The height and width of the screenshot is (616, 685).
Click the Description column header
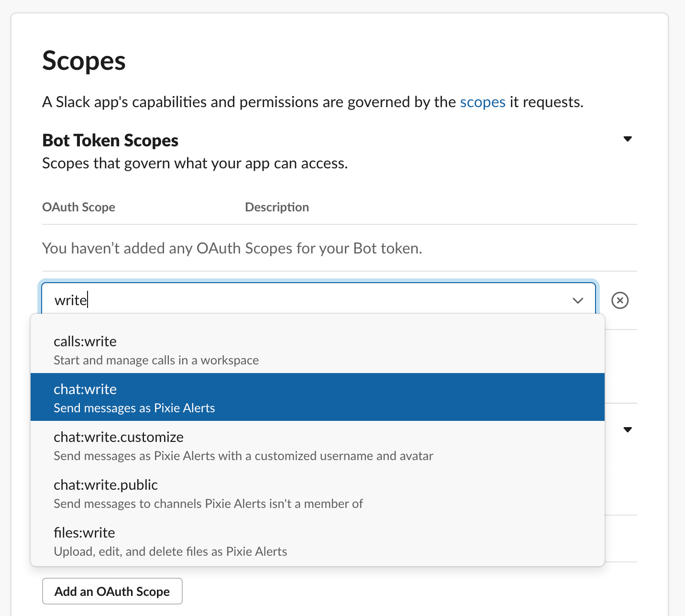(x=277, y=207)
